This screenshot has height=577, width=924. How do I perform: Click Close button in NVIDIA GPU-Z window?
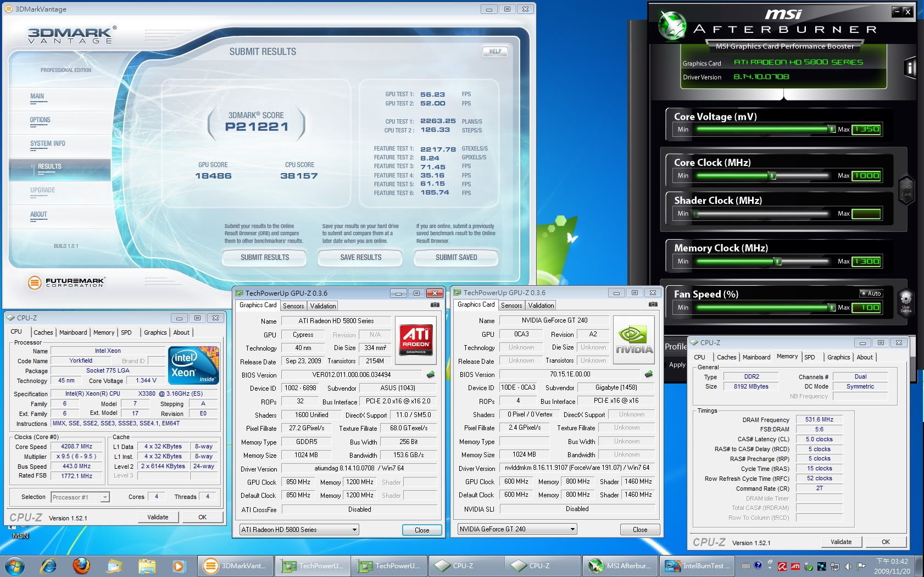pos(640,530)
